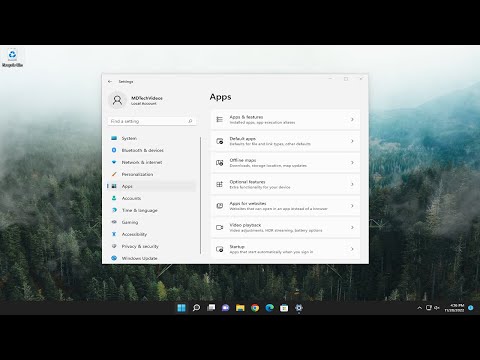Open taskbar Search
Image resolution: width=480 pixels, height=360 pixels.
(x=196, y=308)
